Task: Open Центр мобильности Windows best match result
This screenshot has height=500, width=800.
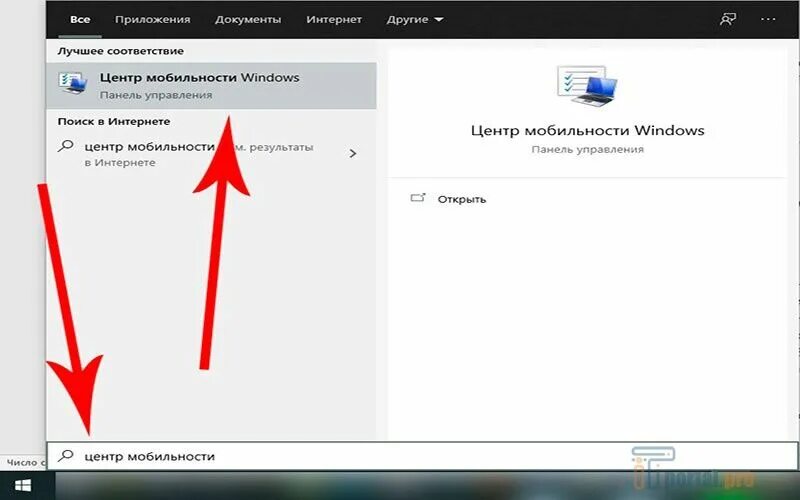Action: pyautogui.click(x=211, y=85)
